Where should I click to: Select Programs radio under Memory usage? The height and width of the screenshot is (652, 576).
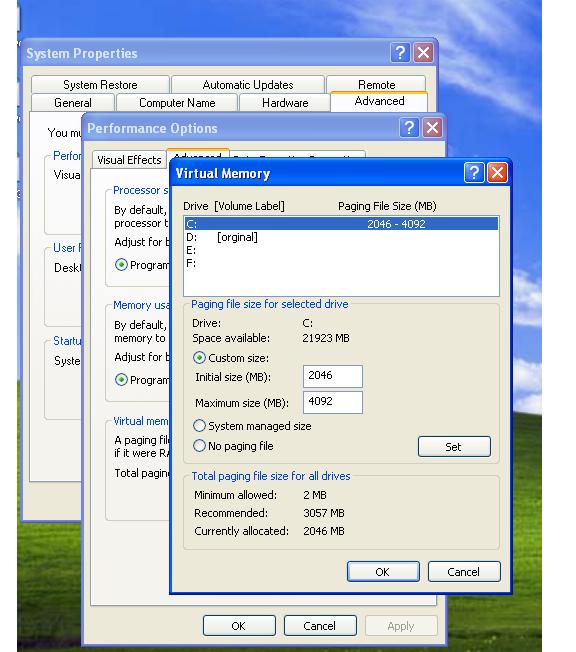click(x=121, y=380)
